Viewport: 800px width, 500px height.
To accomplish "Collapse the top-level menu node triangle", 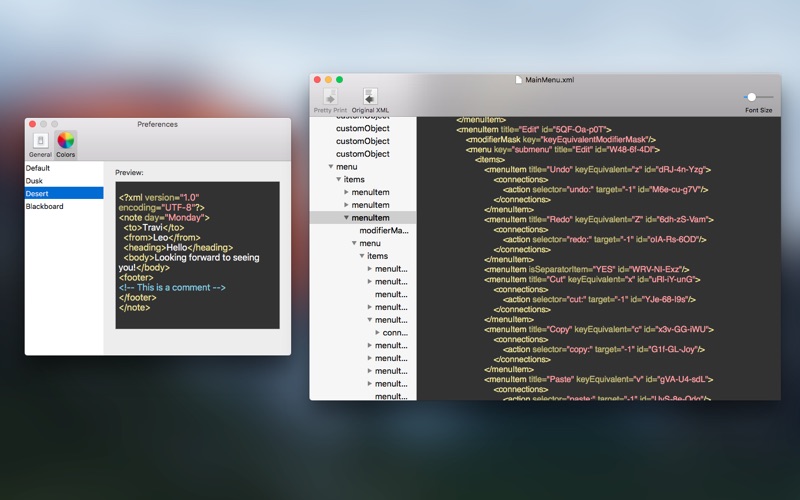I will (x=331, y=167).
